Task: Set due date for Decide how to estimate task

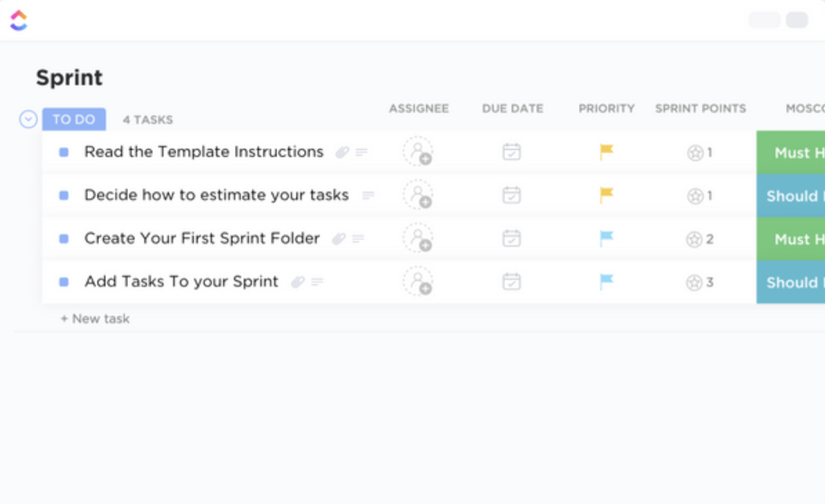Action: (x=511, y=195)
